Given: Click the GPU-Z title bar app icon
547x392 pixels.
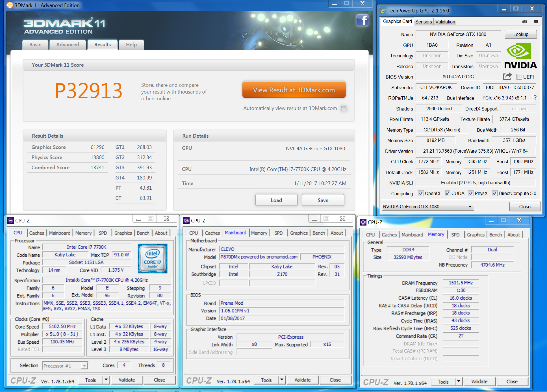Looking at the screenshot, I should pos(383,11).
